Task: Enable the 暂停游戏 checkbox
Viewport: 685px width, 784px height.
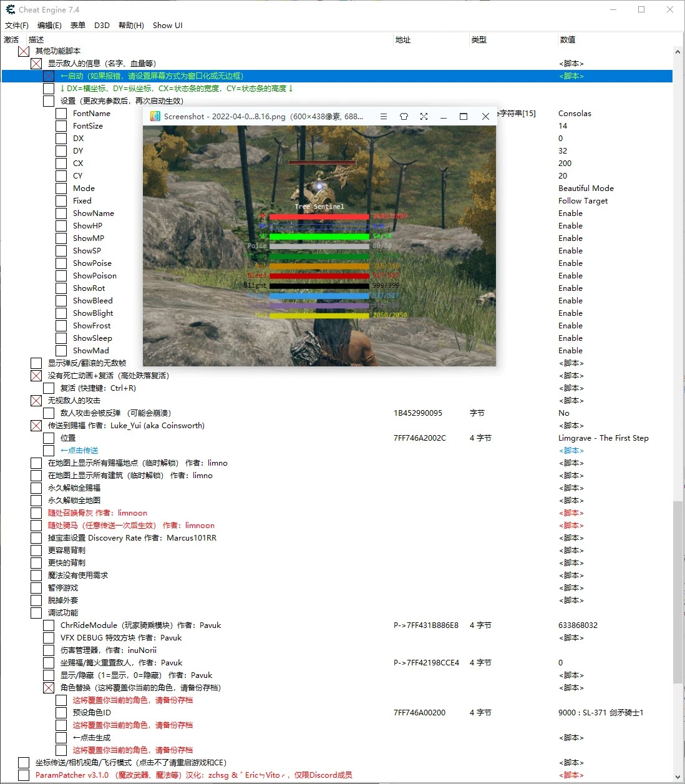Action: pyautogui.click(x=36, y=588)
